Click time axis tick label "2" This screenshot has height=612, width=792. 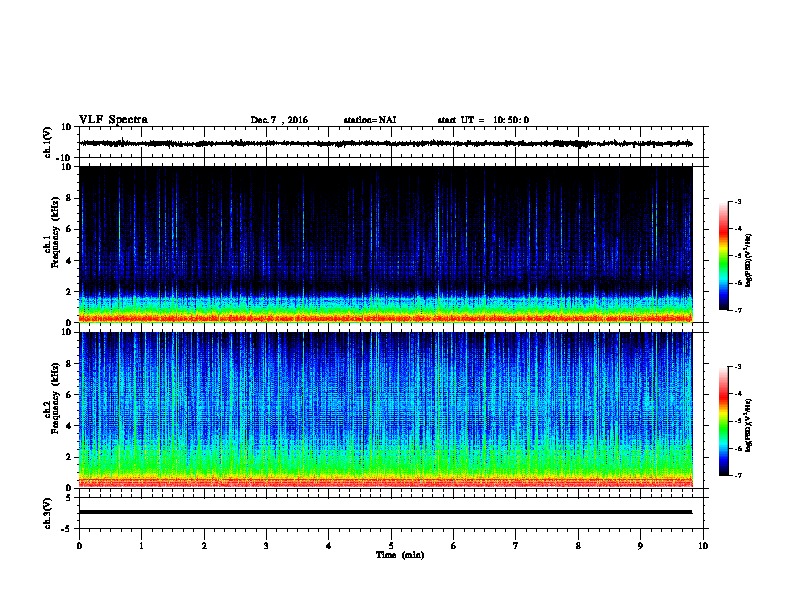[204, 545]
